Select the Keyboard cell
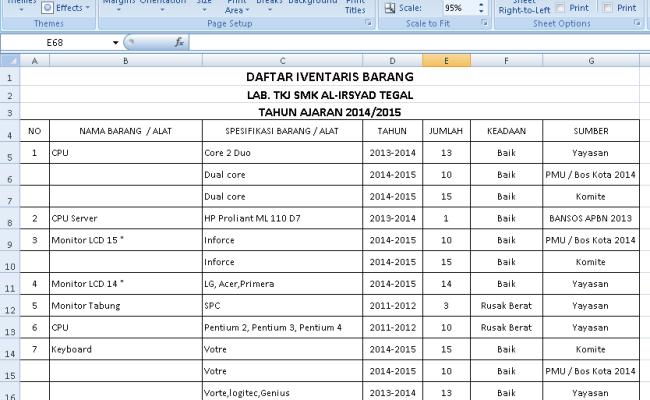 tap(126, 349)
